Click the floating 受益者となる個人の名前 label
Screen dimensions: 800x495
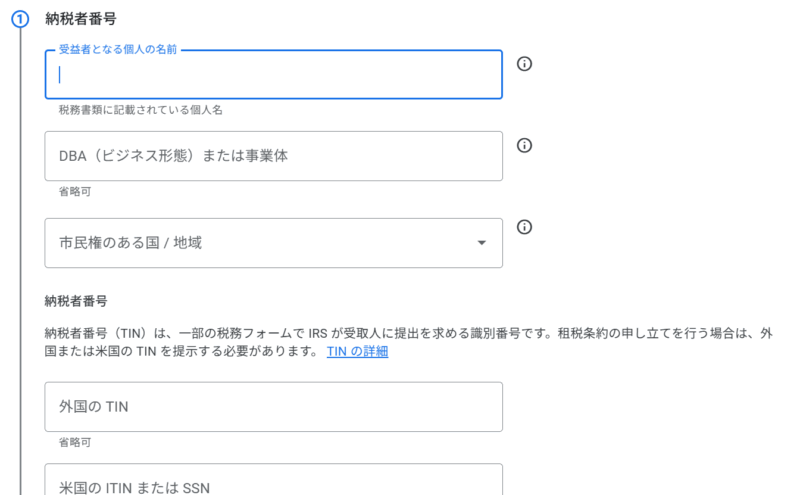pos(118,49)
